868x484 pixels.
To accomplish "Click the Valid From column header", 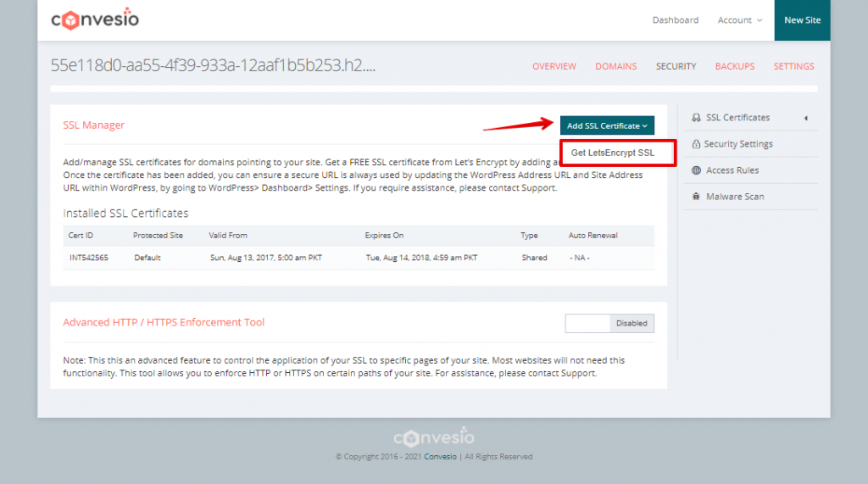I will (x=228, y=236).
